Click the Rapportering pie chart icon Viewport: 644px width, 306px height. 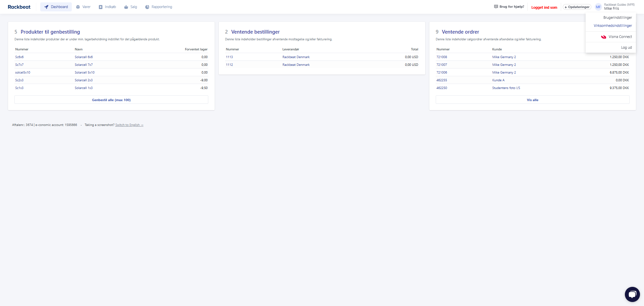147,7
